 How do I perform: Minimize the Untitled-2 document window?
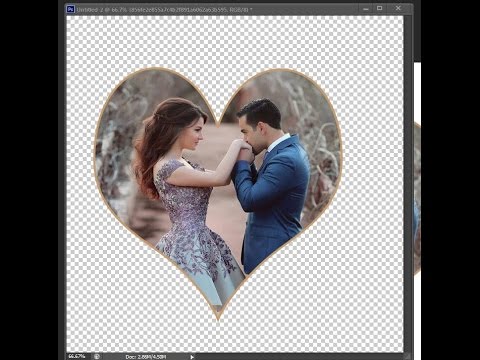tap(366, 9)
